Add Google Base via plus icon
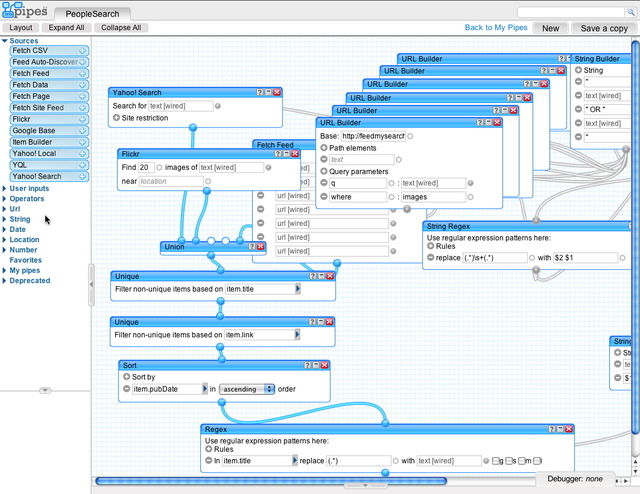 (x=82, y=131)
